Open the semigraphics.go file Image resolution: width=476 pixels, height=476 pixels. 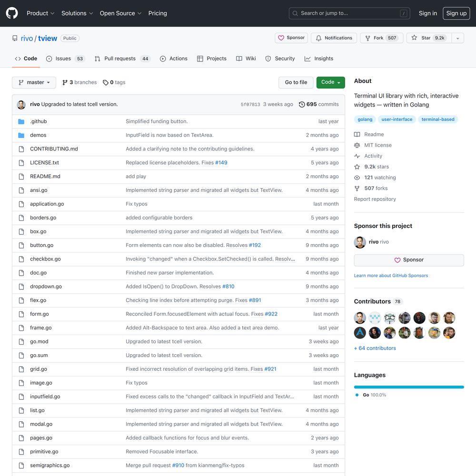pos(50,466)
